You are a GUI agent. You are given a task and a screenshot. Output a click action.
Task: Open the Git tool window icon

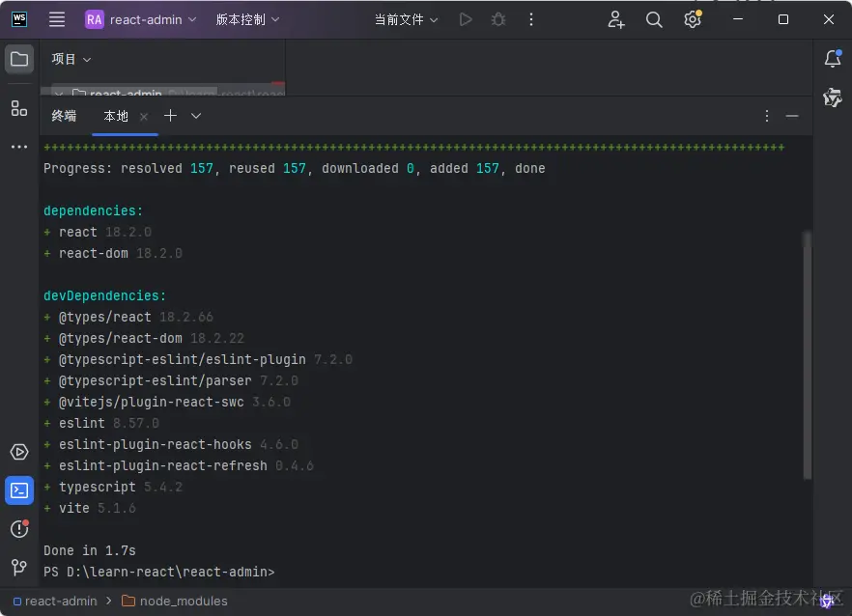pos(19,568)
